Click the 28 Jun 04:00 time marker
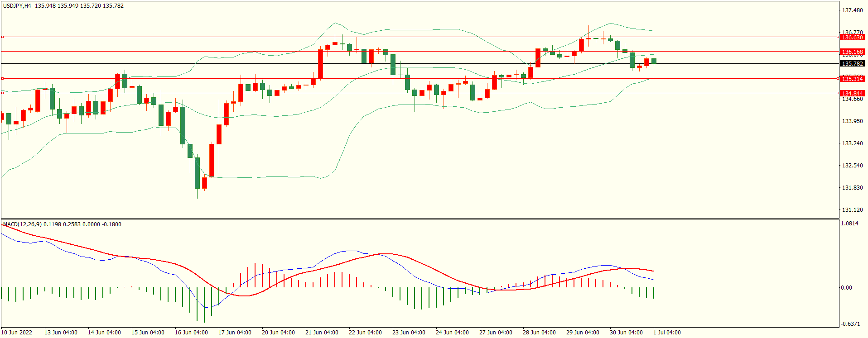The image size is (868, 338). pyautogui.click(x=539, y=333)
